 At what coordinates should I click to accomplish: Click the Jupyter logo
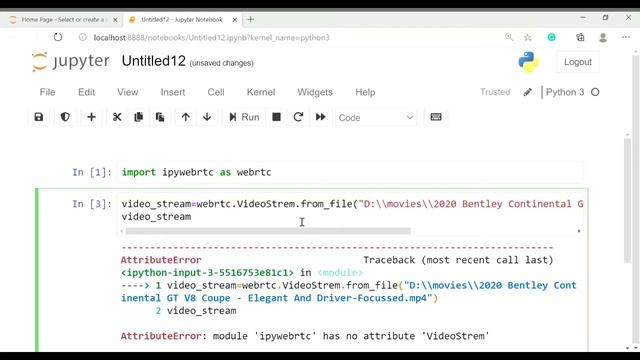point(71,62)
